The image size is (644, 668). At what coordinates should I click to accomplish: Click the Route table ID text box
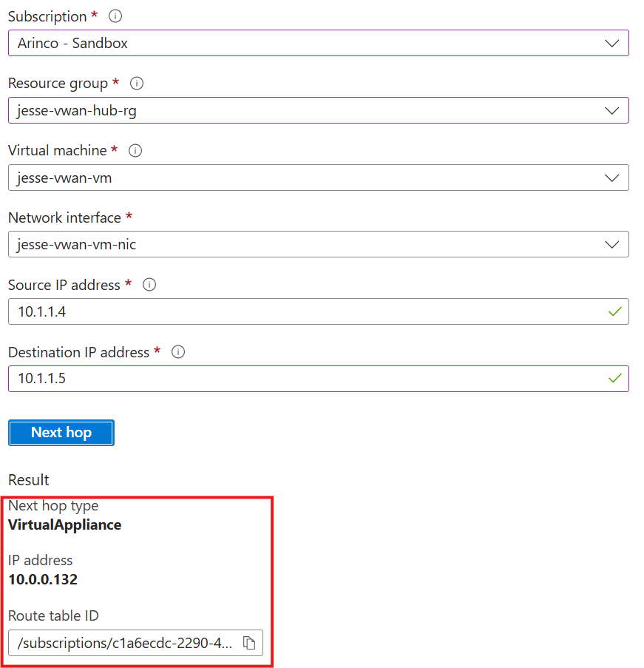(x=126, y=644)
